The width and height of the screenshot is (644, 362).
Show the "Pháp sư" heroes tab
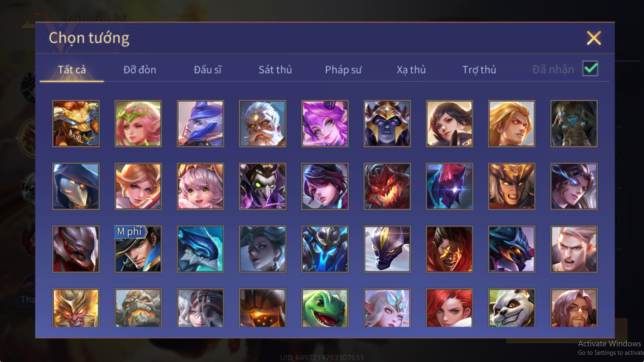point(343,70)
